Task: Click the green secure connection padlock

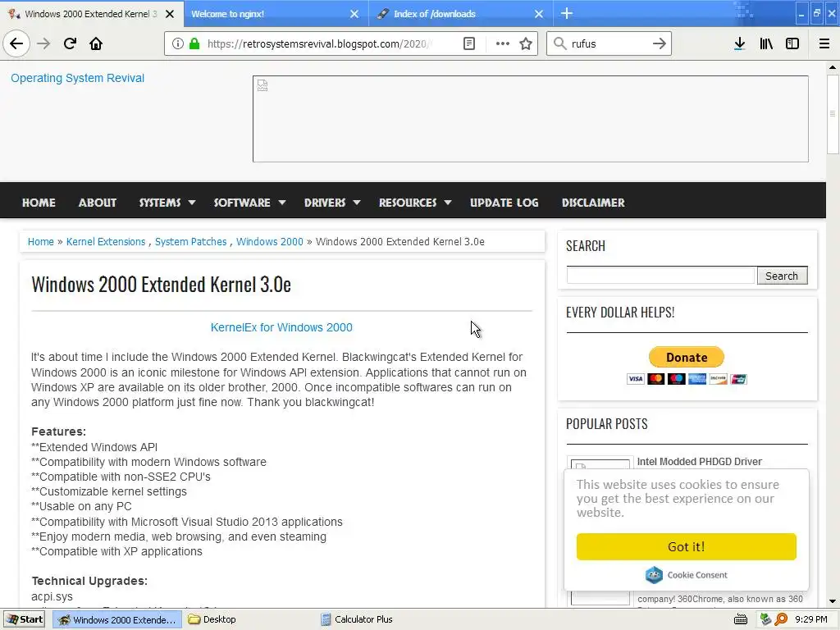Action: [194, 43]
